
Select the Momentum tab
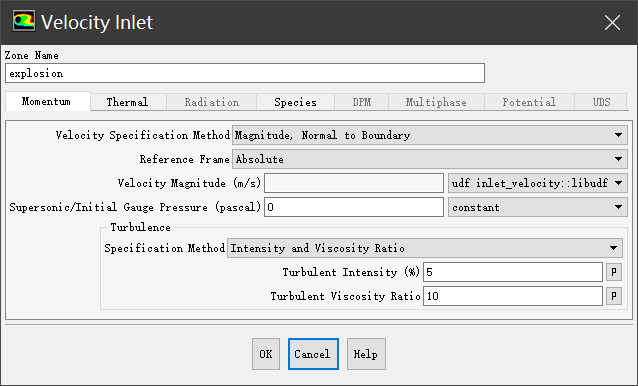click(47, 101)
